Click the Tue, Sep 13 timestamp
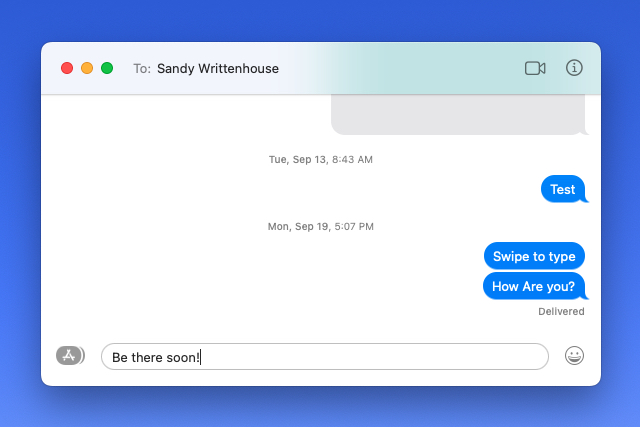Screen dimensions: 640x427 tap(320, 159)
